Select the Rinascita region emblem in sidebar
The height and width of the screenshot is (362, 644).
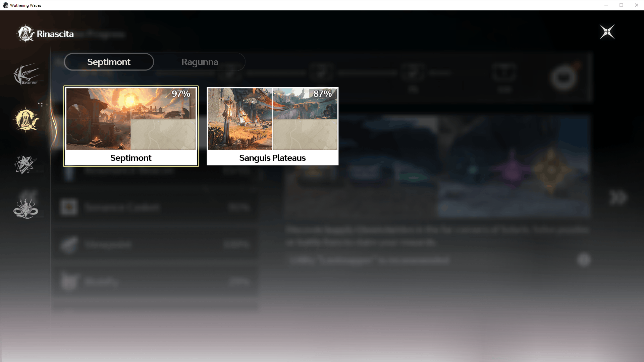pos(26,120)
